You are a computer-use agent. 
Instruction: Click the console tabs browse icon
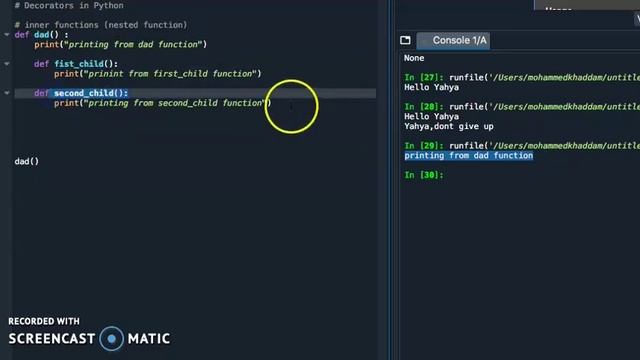(x=405, y=40)
